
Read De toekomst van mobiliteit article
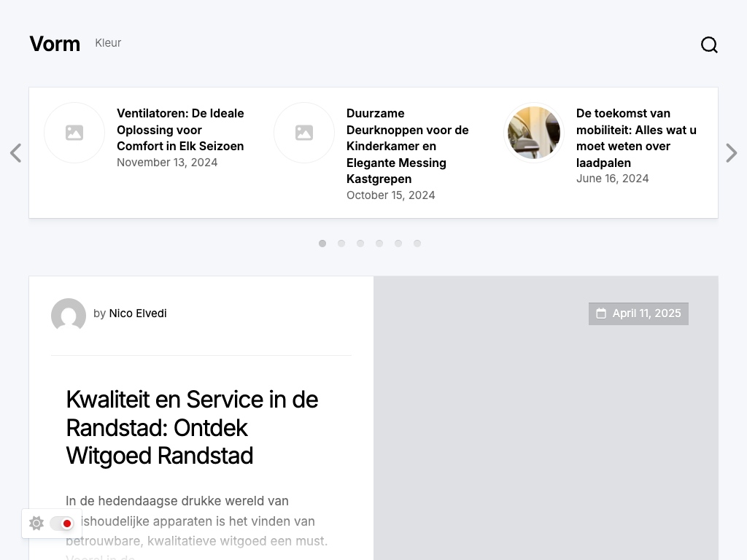(x=636, y=138)
